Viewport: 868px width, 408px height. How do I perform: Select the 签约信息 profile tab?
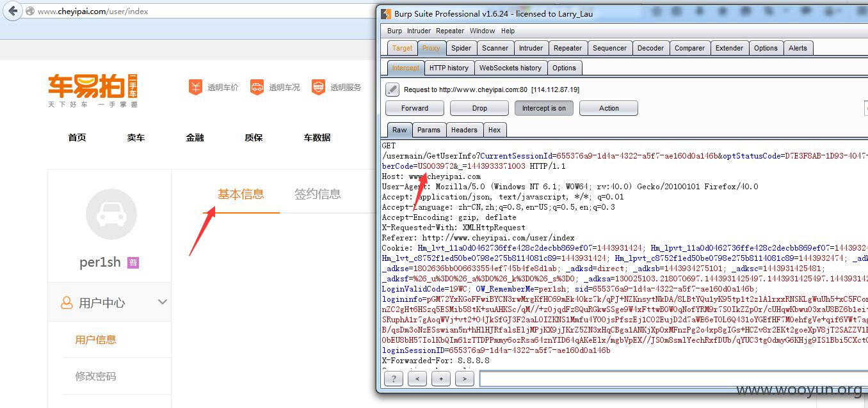[317, 194]
